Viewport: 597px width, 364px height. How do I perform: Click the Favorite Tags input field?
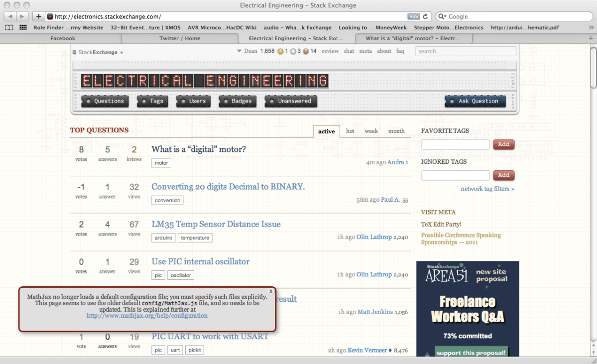[x=456, y=144]
